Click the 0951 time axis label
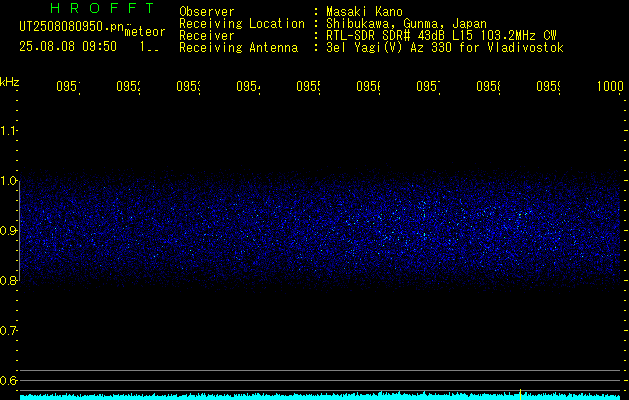The height and width of the screenshot is (400, 629). coord(68,86)
